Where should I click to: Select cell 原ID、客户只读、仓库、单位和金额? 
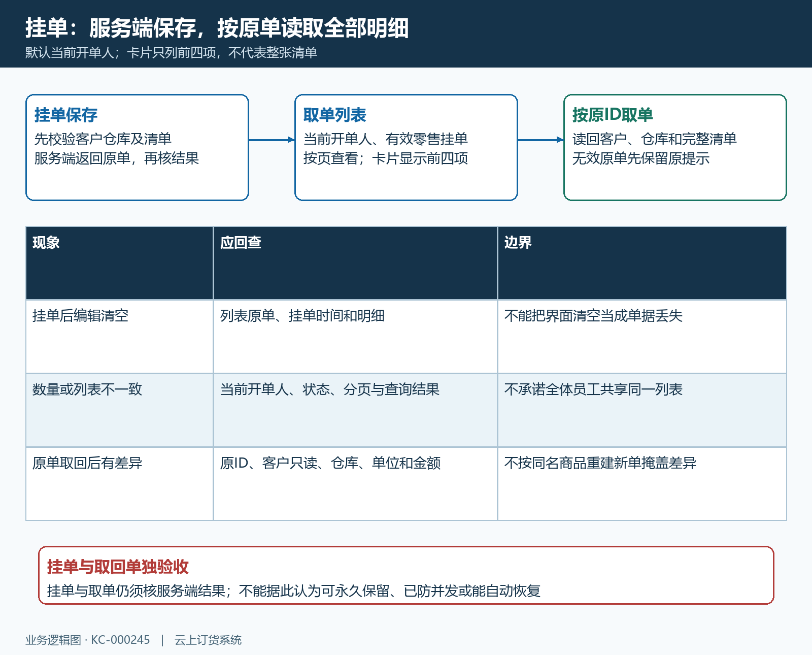[x=355, y=484]
